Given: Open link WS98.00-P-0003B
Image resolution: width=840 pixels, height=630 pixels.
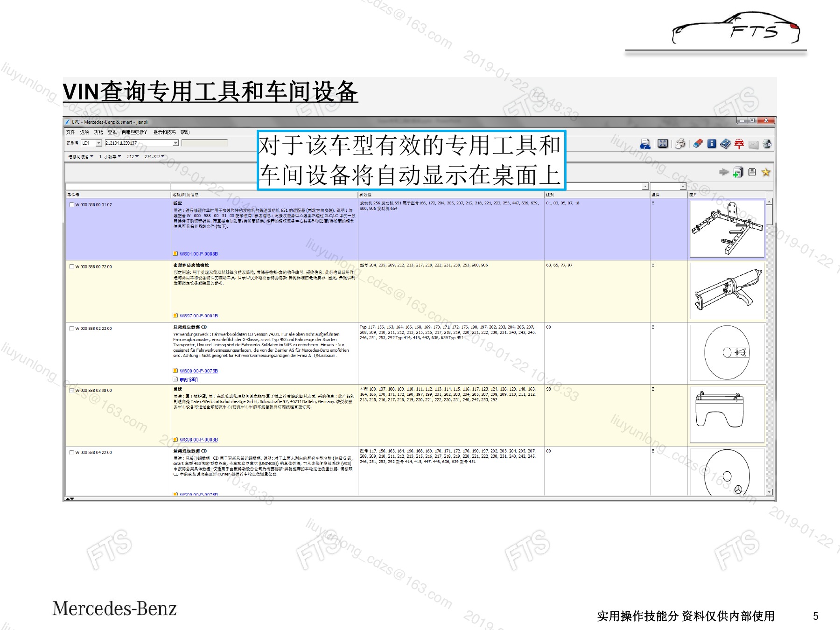Looking at the screenshot, I should 199,440.
